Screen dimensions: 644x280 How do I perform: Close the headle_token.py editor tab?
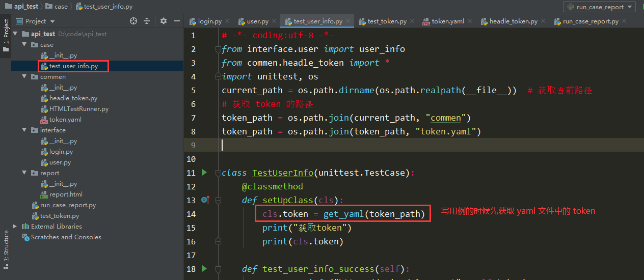click(x=543, y=21)
